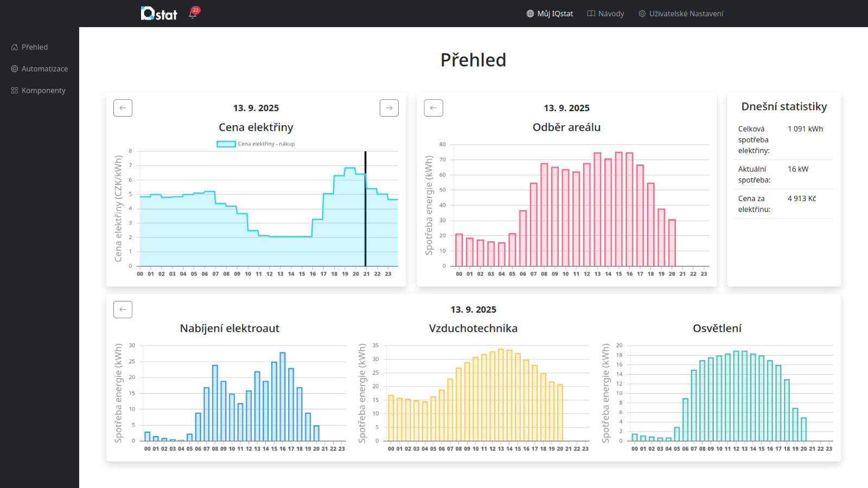Click the globe icon beside Můj IQstat
The image size is (868, 488).
(x=530, y=14)
